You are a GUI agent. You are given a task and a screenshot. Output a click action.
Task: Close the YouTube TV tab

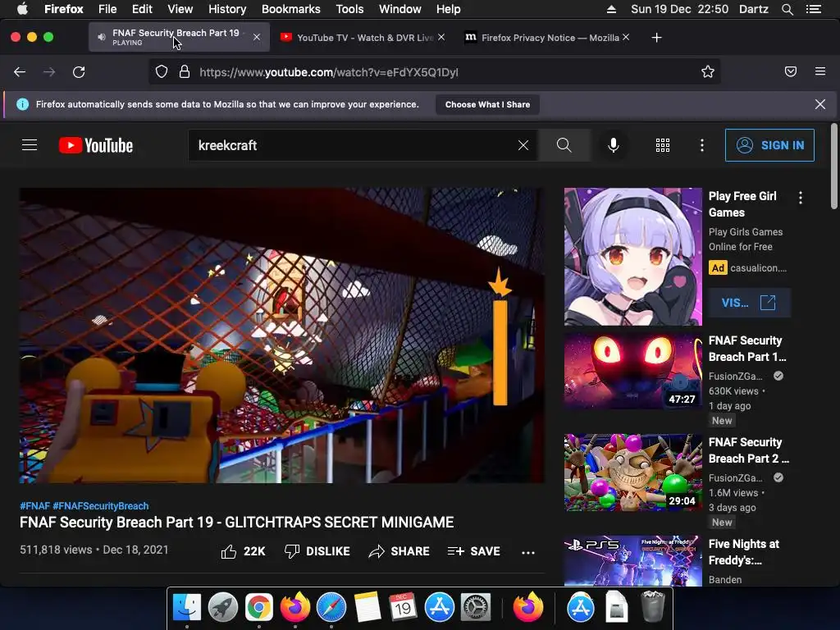coord(441,37)
